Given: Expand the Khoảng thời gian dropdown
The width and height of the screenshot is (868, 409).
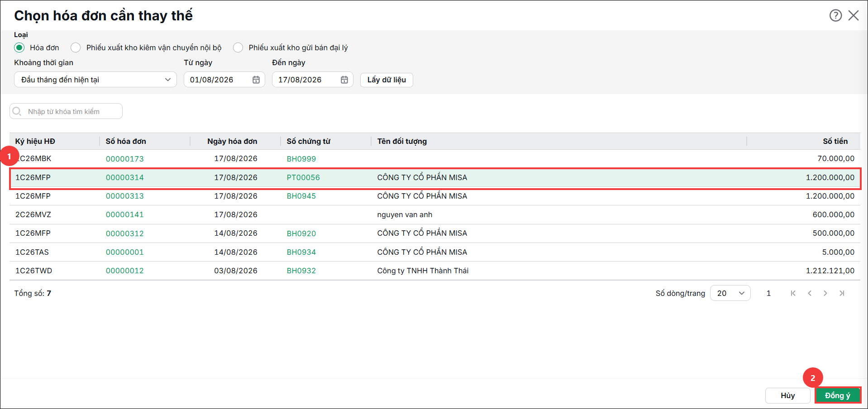Looking at the screenshot, I should [95, 80].
